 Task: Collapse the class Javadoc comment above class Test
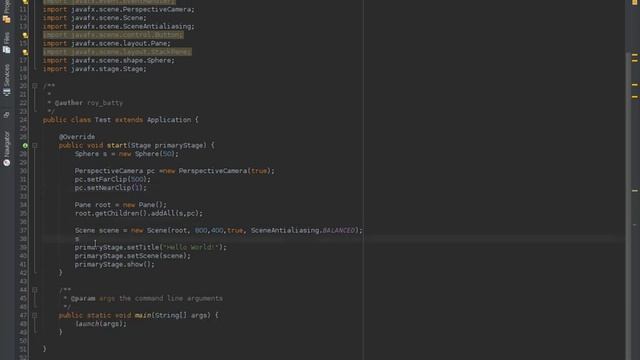tap(35, 86)
